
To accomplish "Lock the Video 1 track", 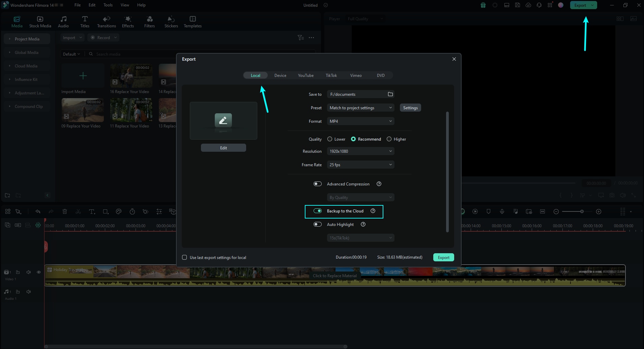I will [18, 272].
